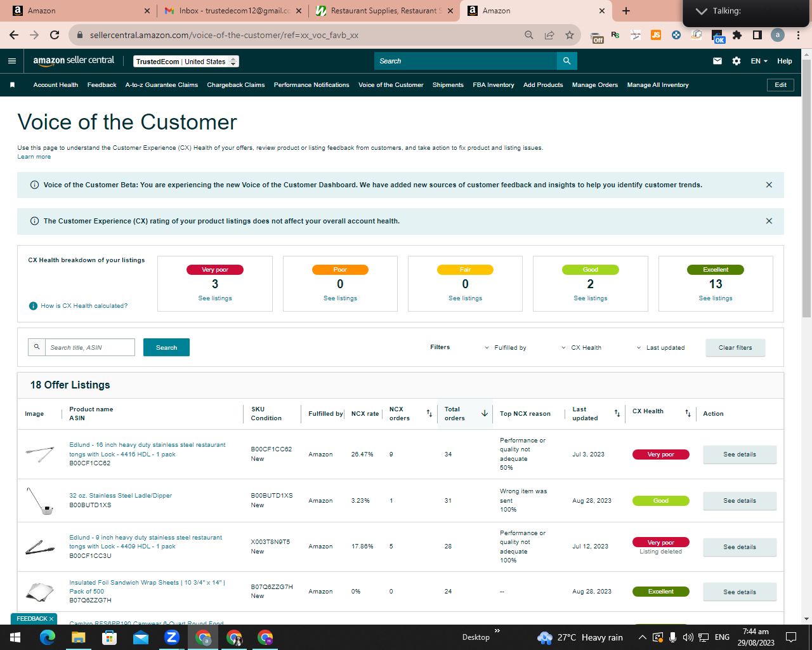Image resolution: width=812 pixels, height=650 pixels.
Task: Expand the CX Health filter
Action: (582, 348)
